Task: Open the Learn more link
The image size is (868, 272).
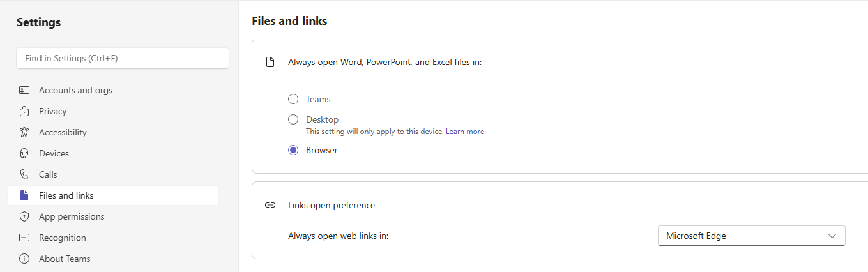Action: (x=465, y=132)
